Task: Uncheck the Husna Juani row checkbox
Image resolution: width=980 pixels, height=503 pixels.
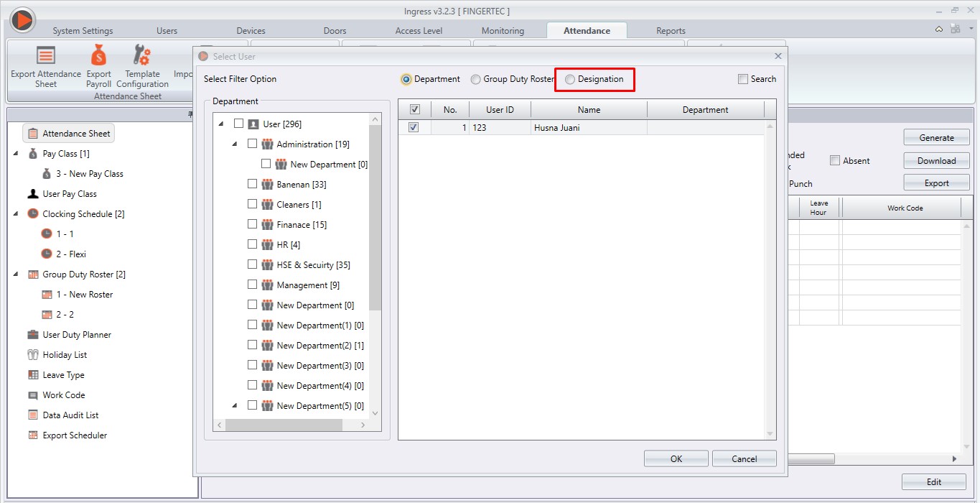Action: pos(414,127)
